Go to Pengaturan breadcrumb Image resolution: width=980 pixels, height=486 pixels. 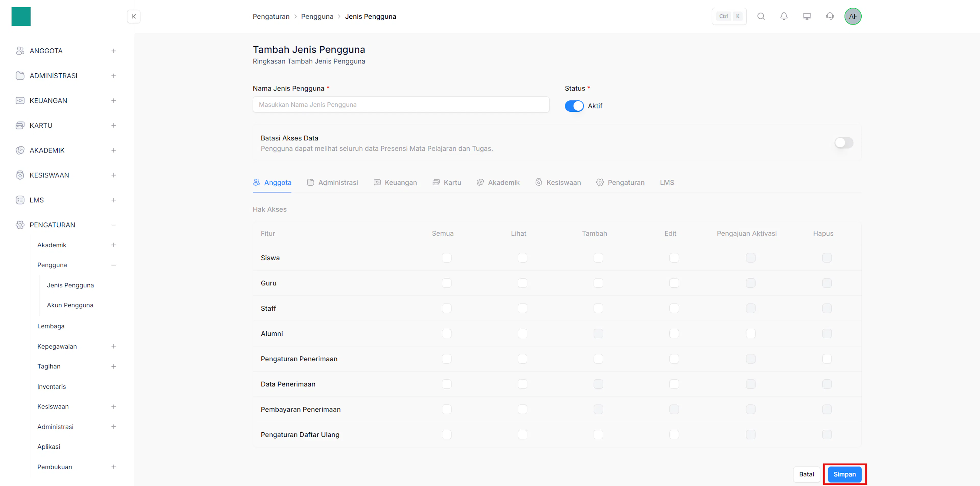(271, 16)
